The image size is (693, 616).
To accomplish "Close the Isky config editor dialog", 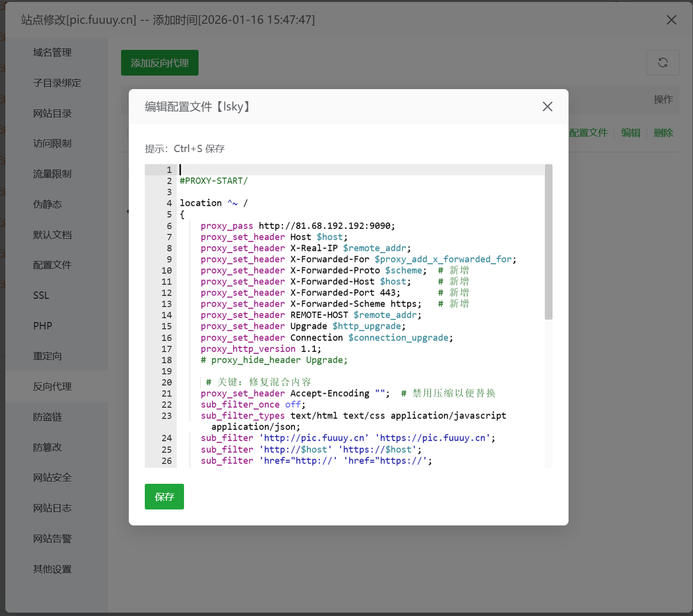I will [547, 107].
